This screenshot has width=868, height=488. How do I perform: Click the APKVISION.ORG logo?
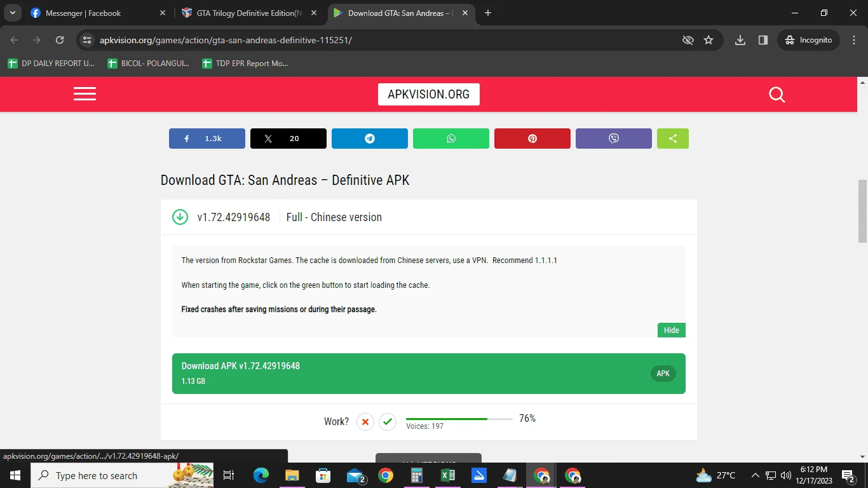[x=429, y=95]
